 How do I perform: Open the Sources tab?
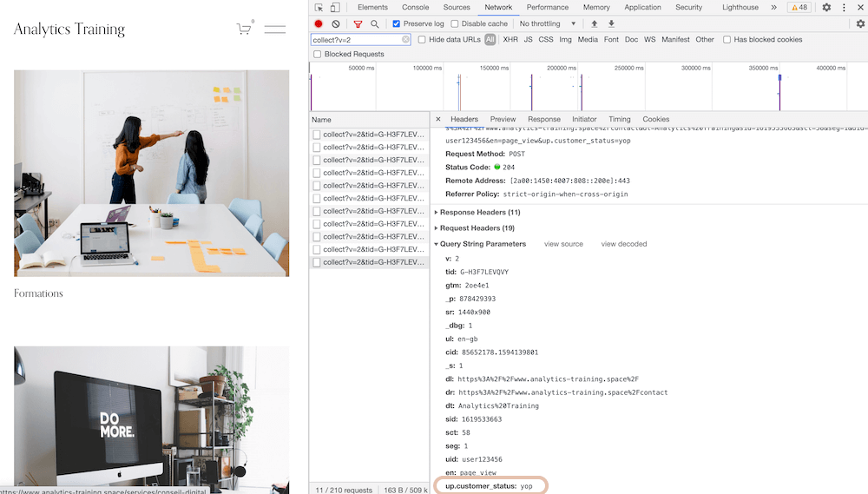pos(457,7)
